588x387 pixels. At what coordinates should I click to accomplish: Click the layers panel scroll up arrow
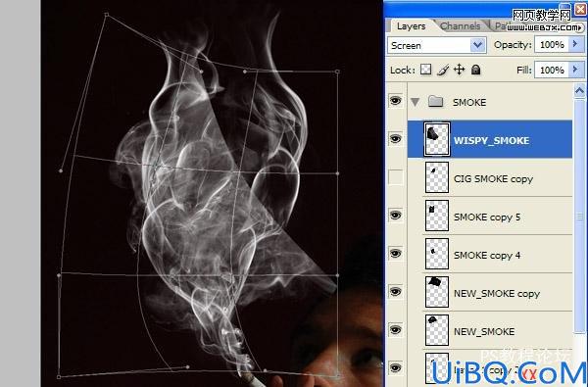[579, 91]
